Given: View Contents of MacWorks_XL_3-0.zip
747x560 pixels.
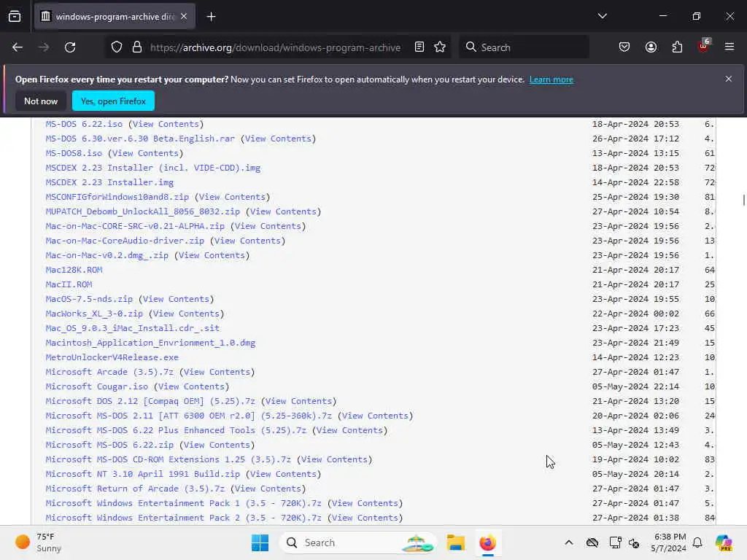Looking at the screenshot, I should point(186,314).
